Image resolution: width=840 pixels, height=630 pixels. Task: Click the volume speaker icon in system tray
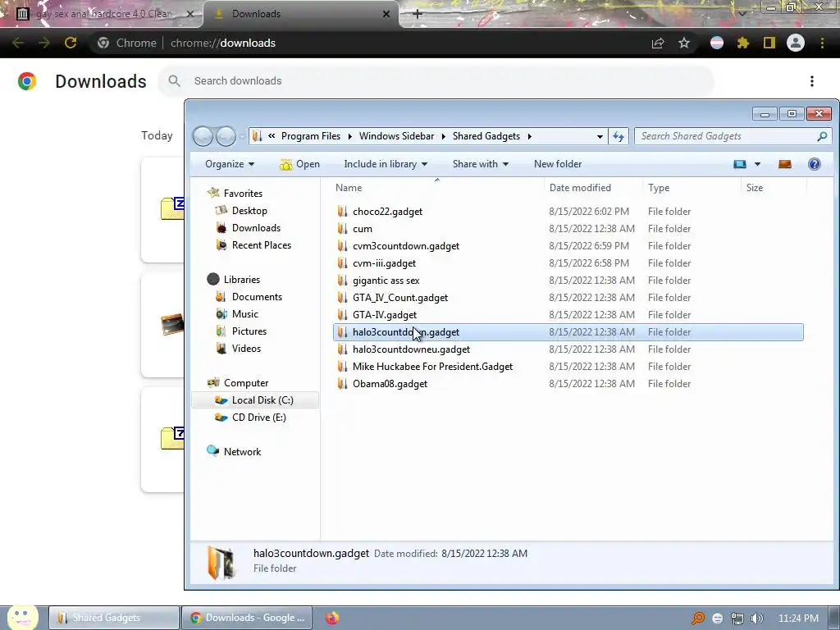tap(757, 619)
